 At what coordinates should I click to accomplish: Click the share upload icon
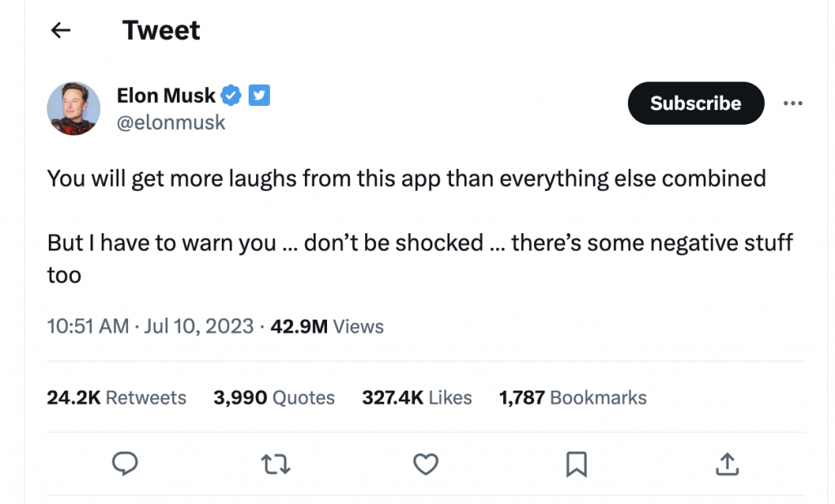pyautogui.click(x=727, y=465)
